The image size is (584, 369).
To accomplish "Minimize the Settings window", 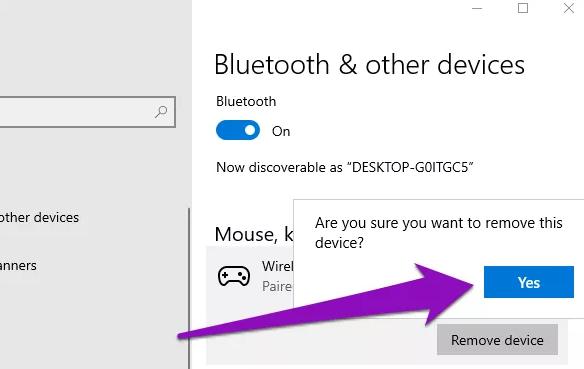I will click(x=477, y=8).
